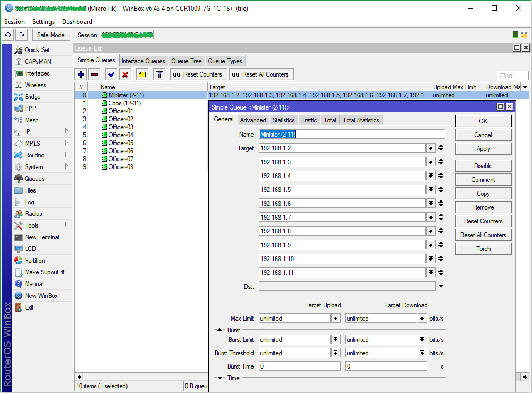Open the Target Upload Max Limit dropdown
This screenshot has width=532, height=393.
(335, 317)
